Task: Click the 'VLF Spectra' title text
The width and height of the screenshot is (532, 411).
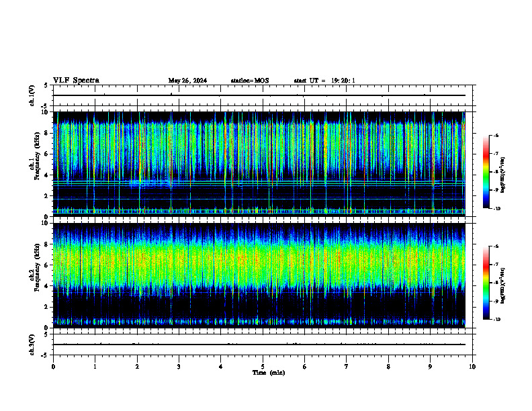Action: 76,81
